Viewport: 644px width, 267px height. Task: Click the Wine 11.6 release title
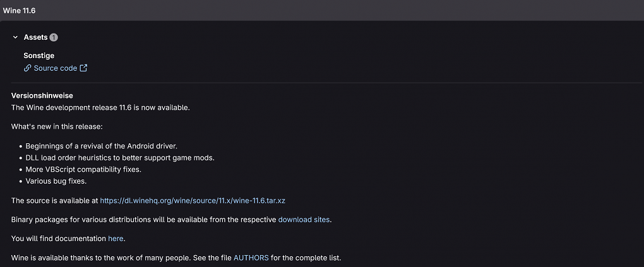click(20, 11)
